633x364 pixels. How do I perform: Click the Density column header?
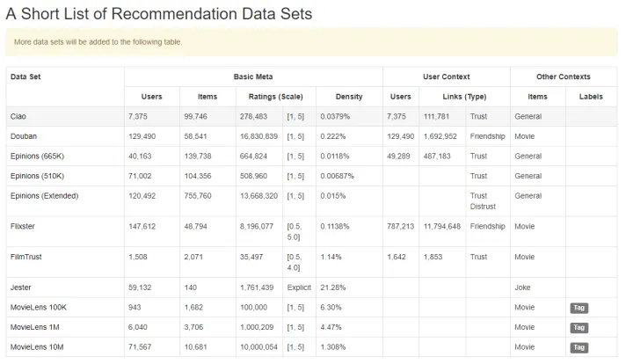(x=349, y=97)
